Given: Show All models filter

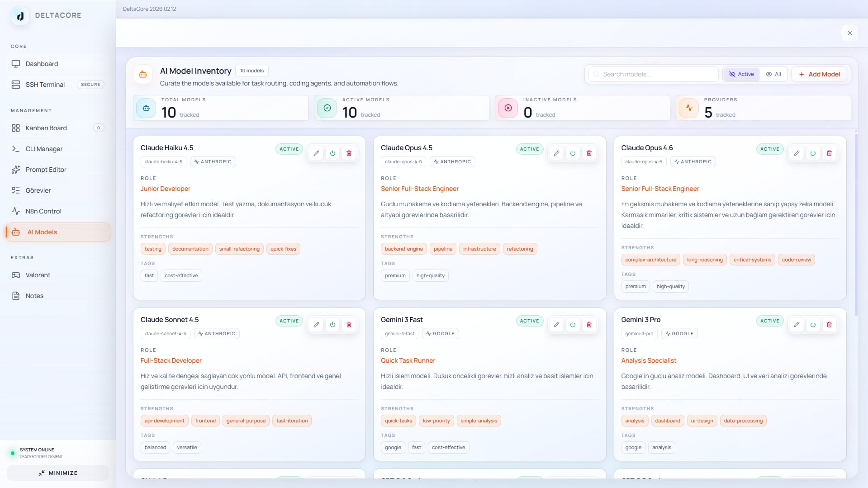Looking at the screenshot, I should tap(773, 74).
